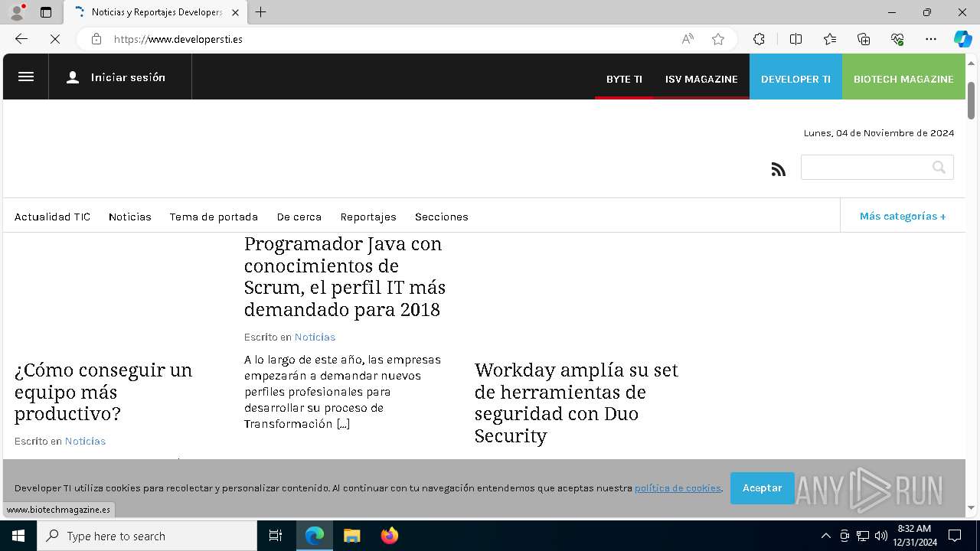The image size is (980, 551).
Task: Open the hamburger menu in site header
Action: tap(26, 77)
